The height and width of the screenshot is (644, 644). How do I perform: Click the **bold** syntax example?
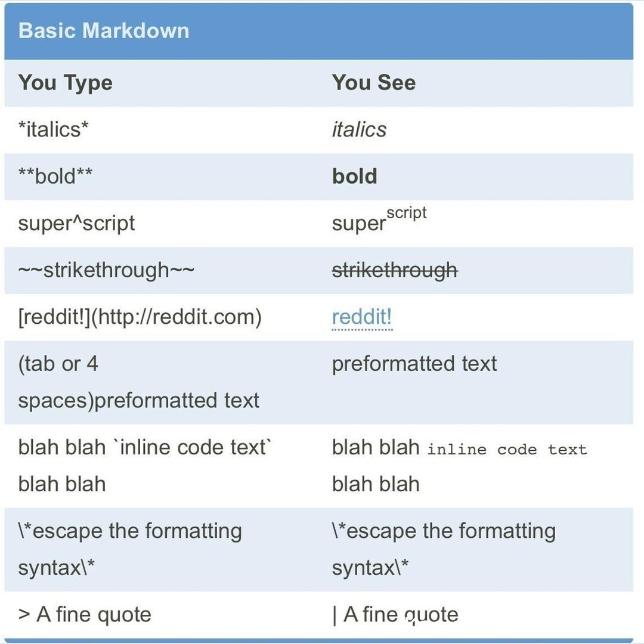[55, 177]
